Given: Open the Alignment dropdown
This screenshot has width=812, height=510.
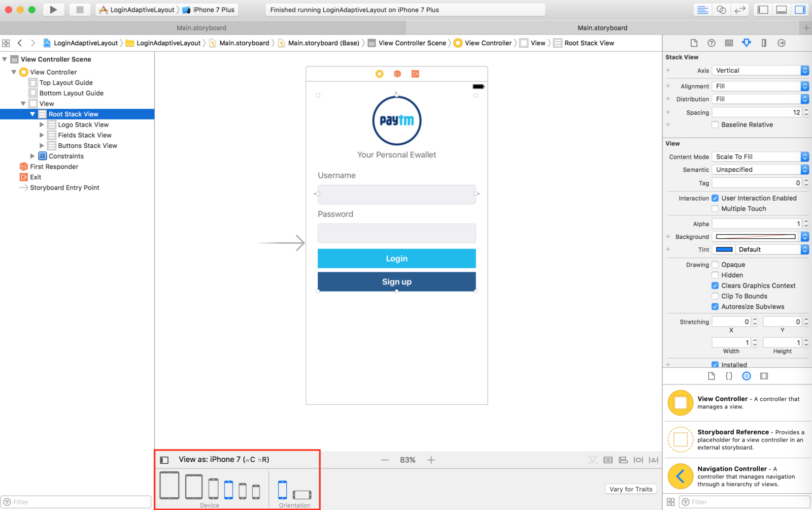Looking at the screenshot, I should (x=760, y=86).
